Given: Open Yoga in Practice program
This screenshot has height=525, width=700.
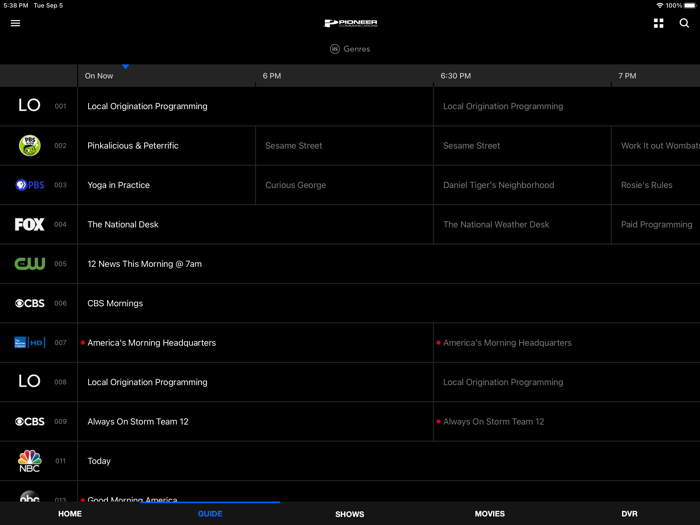Looking at the screenshot, I should [x=167, y=185].
